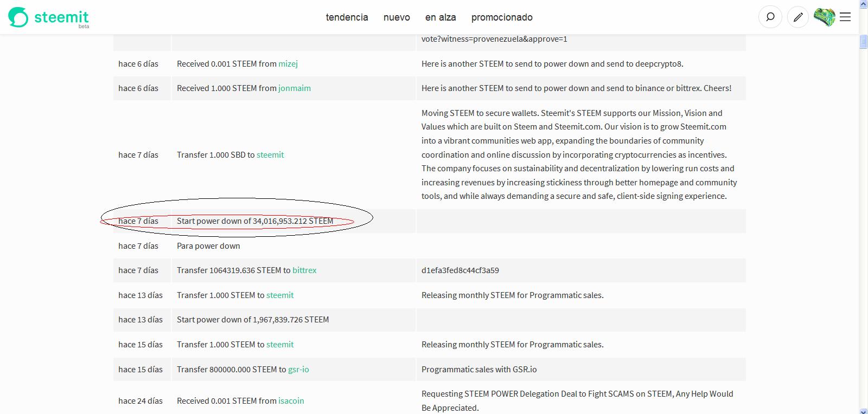868x414 pixels.
Task: Open steemit link in 15 días 1.000 STEEM transfer
Action: pos(280,345)
